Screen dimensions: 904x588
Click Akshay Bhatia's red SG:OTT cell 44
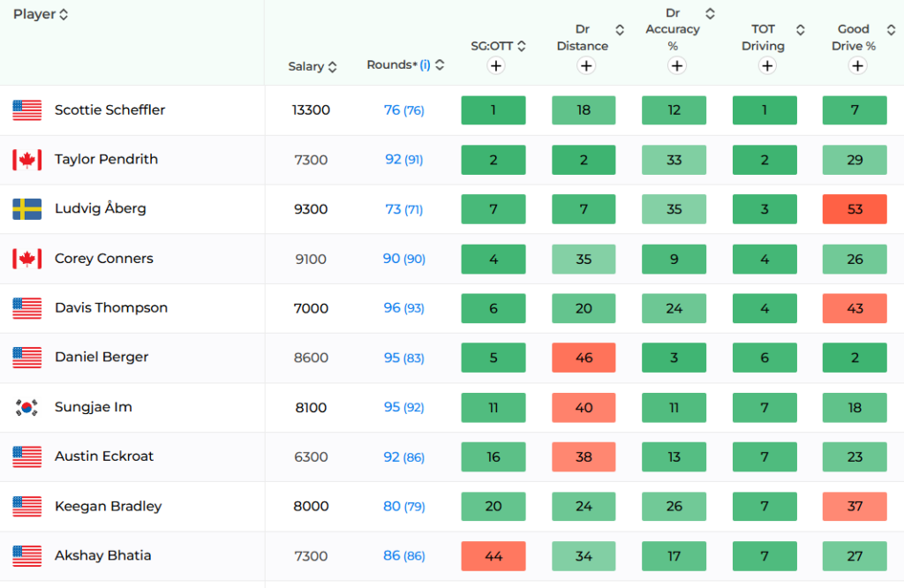click(x=493, y=556)
